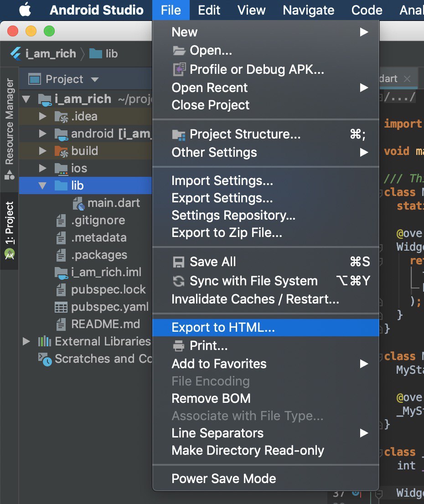Select Export to HTML...
This screenshot has width=424, height=504.
pyautogui.click(x=266, y=328)
